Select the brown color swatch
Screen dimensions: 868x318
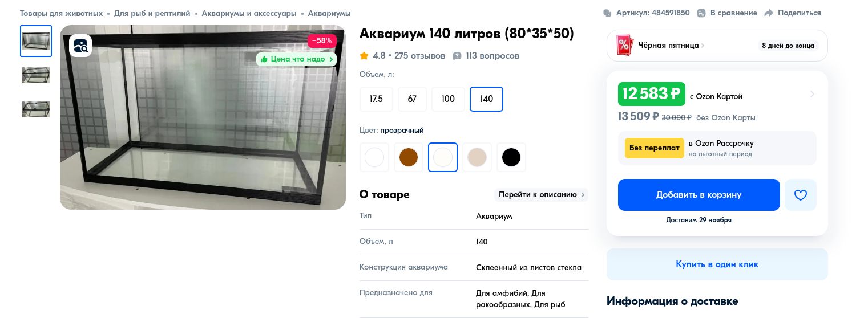[409, 157]
